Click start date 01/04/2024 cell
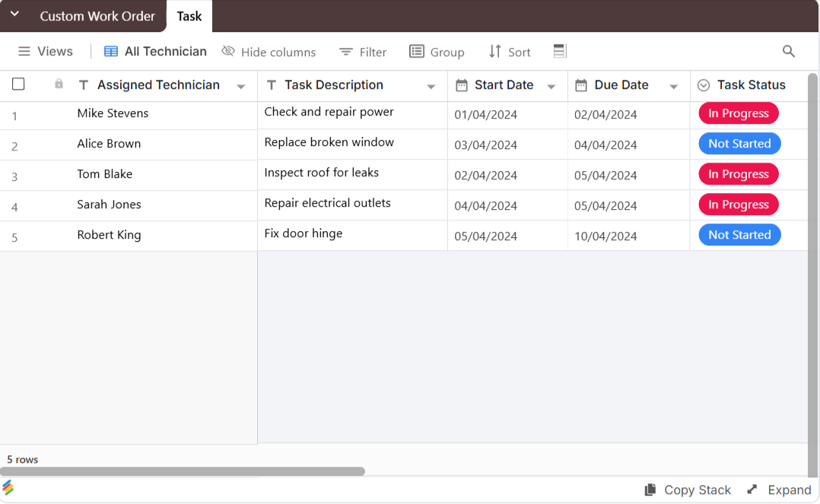 (x=508, y=115)
